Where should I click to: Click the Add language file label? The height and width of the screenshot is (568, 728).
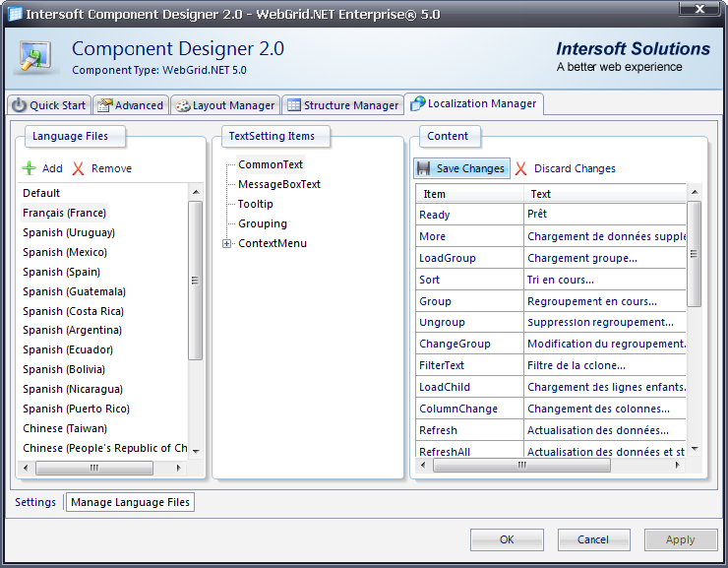pyautogui.click(x=52, y=168)
